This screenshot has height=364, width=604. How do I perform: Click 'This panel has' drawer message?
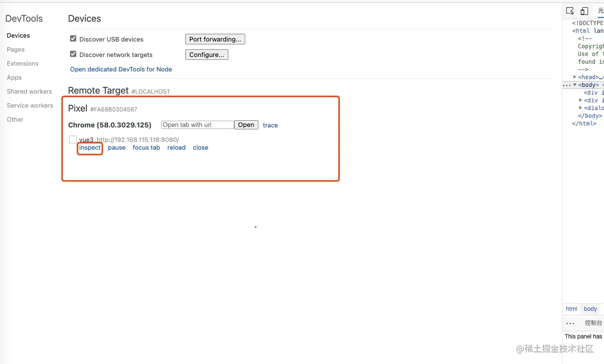(584, 336)
